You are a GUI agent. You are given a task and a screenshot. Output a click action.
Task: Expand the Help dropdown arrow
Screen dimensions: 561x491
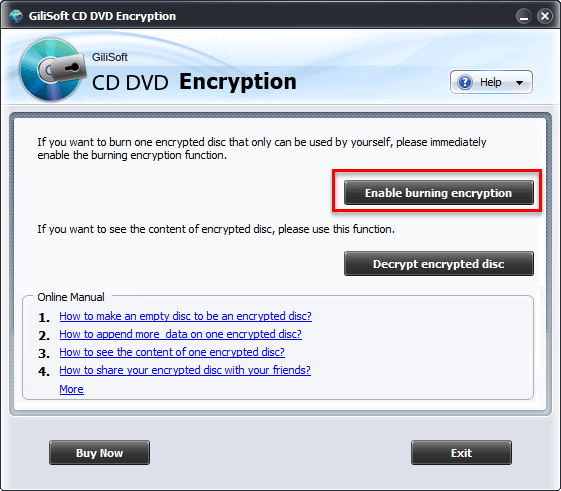point(519,83)
